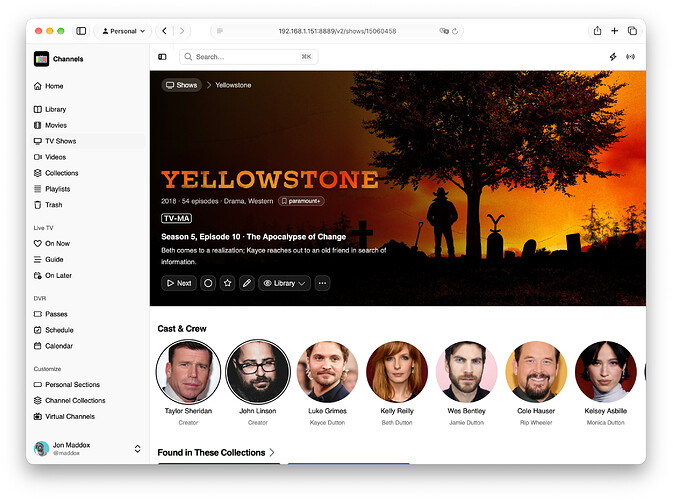Play Next episode
673x500 pixels.
point(179,283)
